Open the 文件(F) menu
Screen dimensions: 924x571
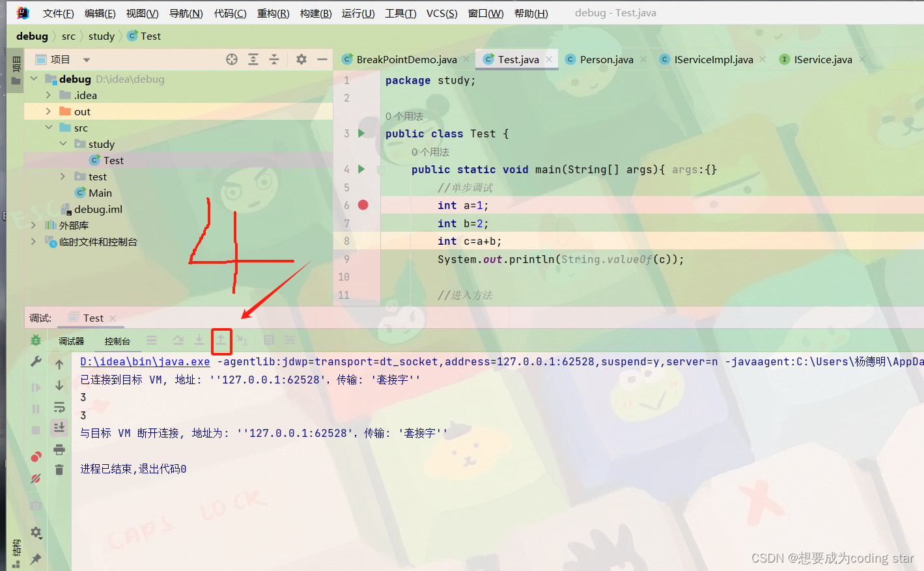point(58,13)
